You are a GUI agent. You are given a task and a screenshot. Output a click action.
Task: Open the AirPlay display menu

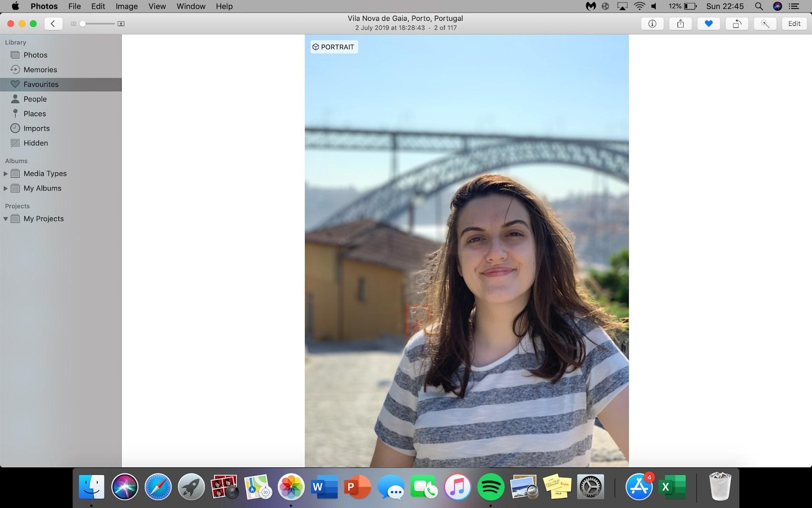[623, 6]
